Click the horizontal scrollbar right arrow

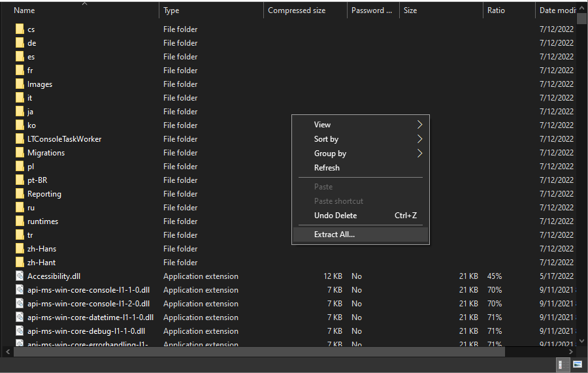click(571, 351)
